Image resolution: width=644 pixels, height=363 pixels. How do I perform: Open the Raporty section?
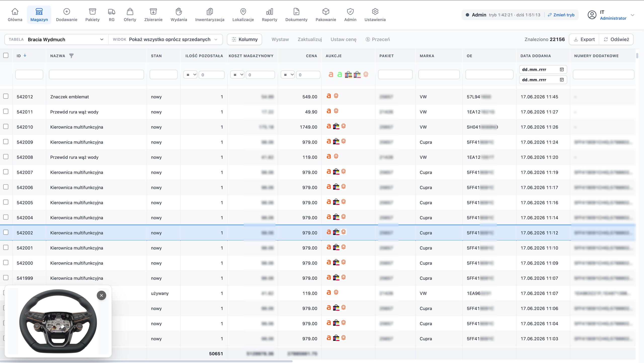pos(269,15)
